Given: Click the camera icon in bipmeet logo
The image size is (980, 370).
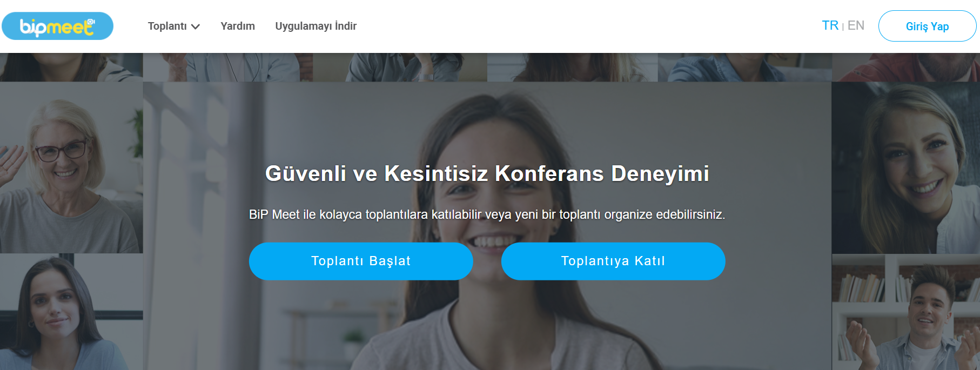Looking at the screenshot, I should point(91,22).
